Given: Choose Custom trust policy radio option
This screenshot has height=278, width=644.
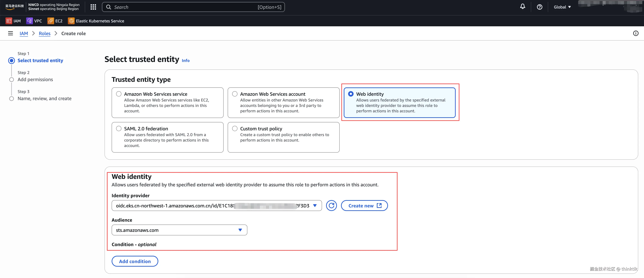Looking at the screenshot, I should coord(235,128).
